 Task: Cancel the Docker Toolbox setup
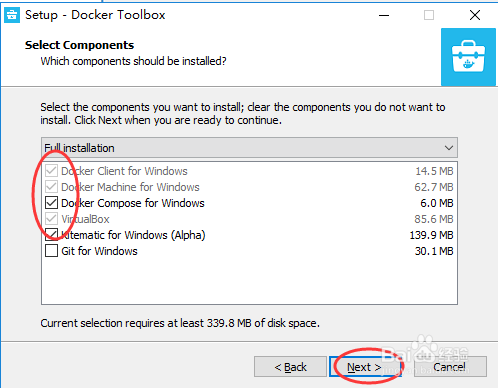[x=450, y=367]
